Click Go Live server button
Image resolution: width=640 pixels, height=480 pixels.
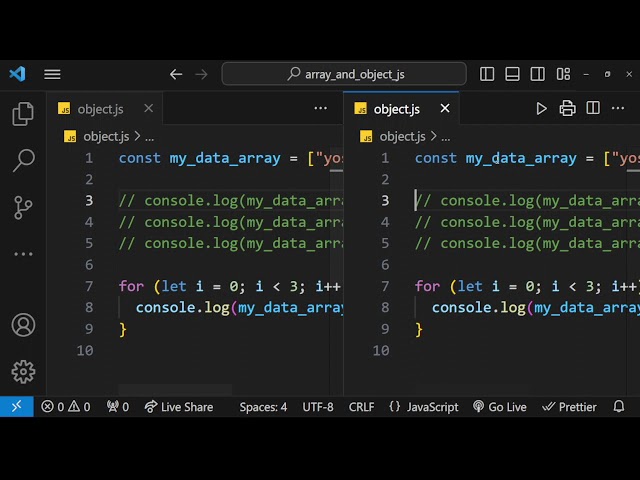point(500,407)
